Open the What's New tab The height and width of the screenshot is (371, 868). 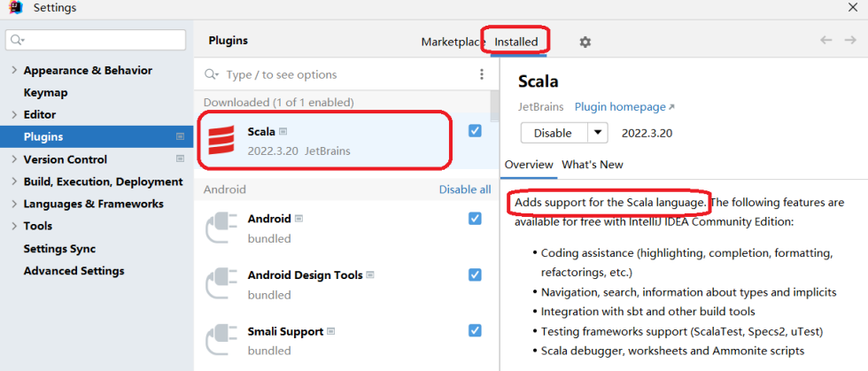click(x=592, y=165)
